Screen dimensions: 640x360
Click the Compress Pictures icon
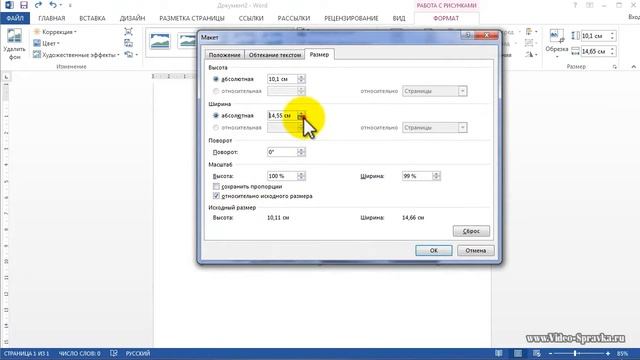point(129,32)
